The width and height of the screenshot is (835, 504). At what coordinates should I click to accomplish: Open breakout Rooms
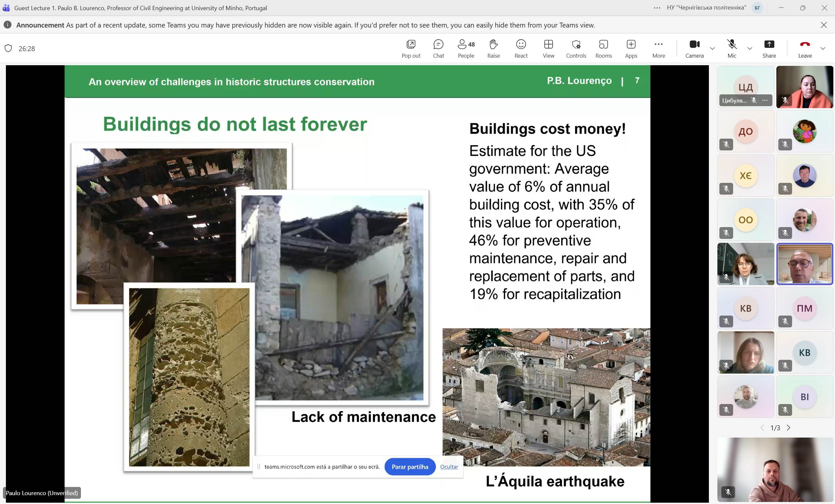coord(603,48)
